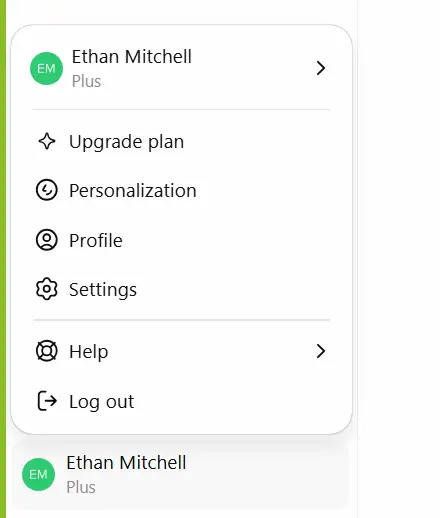Screen dimensions: 440x518
Task: Click the sparkle icon beside Upgrade plan
Action: click(x=47, y=141)
